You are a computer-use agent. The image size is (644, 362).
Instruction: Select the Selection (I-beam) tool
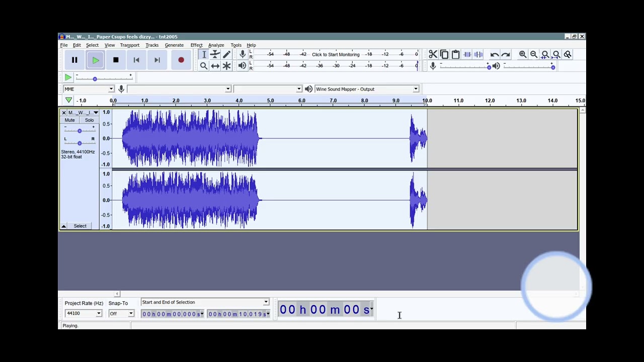click(204, 54)
